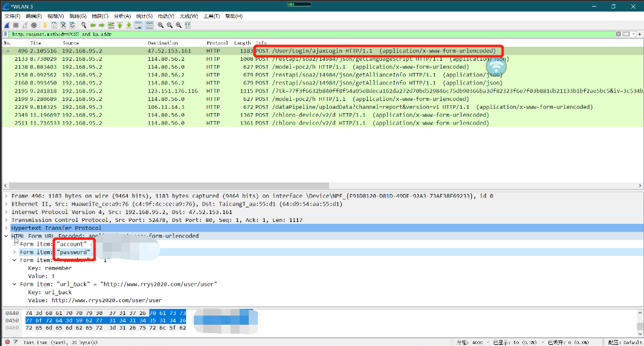Image resolution: width=644 pixels, height=346 pixels.
Task: Collapse HTML Form URL Encoded section
Action: (x=6, y=237)
